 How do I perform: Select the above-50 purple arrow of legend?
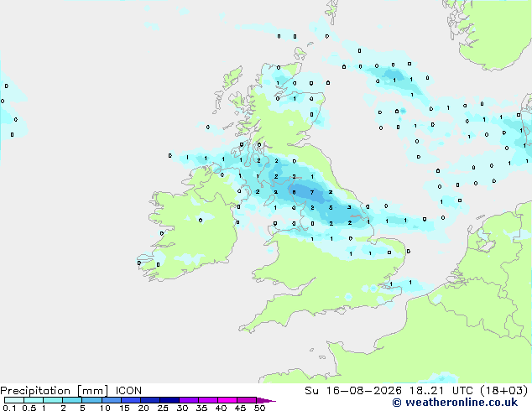coord(266,400)
